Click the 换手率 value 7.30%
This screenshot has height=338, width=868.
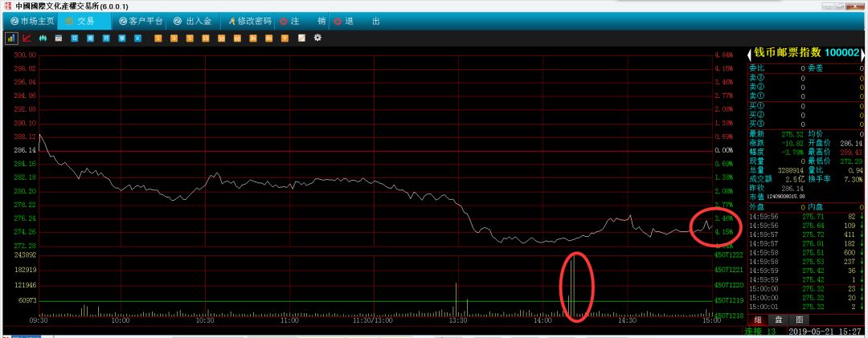[x=854, y=180]
